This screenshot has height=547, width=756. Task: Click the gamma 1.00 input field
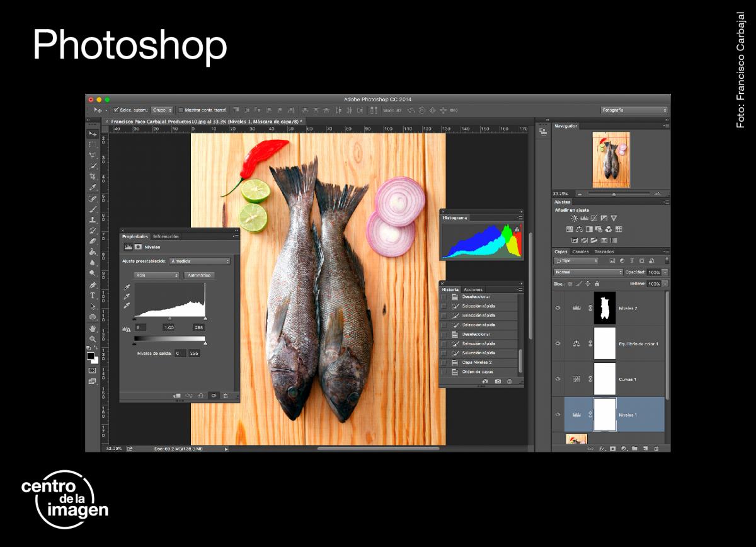[169, 328]
